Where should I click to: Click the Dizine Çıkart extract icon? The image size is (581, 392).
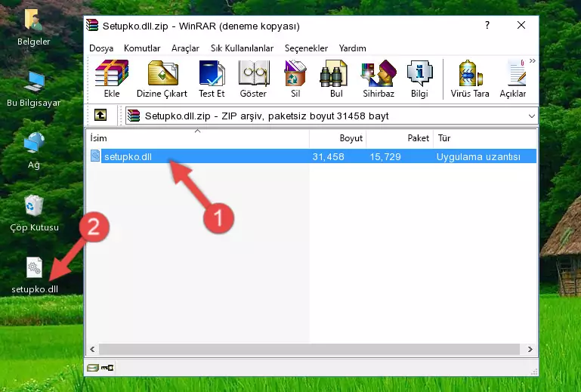coord(162,73)
